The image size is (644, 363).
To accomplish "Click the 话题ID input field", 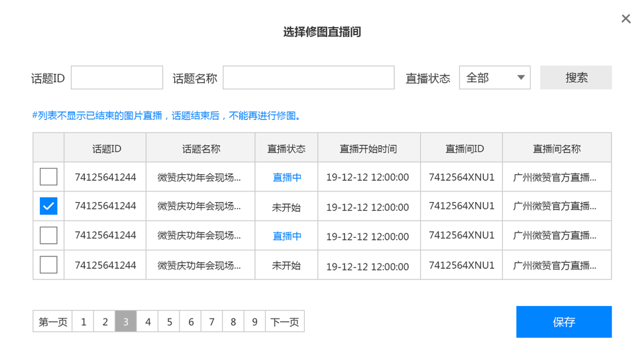I will tap(117, 78).
